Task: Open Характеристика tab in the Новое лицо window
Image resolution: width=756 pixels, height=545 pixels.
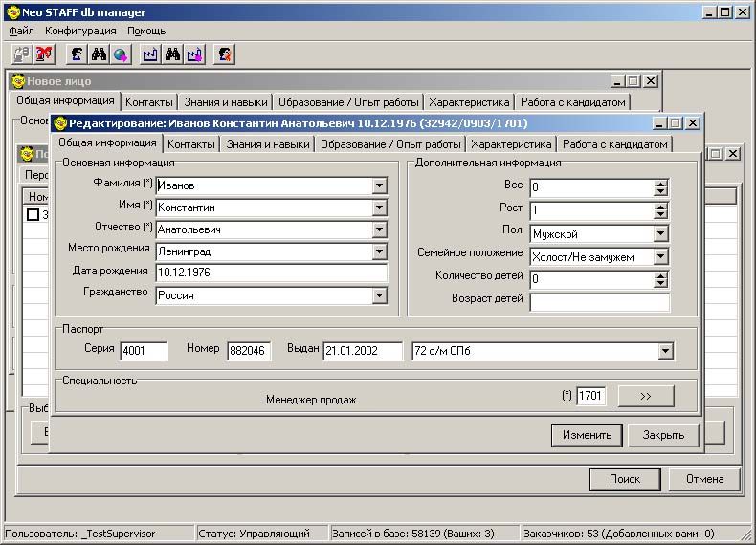Action: [x=469, y=102]
